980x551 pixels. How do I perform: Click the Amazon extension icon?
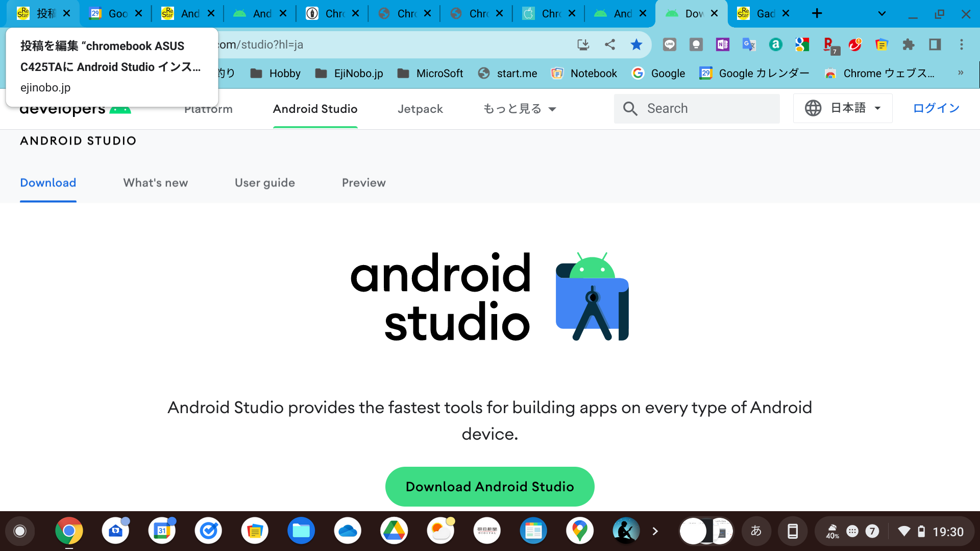coord(775,44)
